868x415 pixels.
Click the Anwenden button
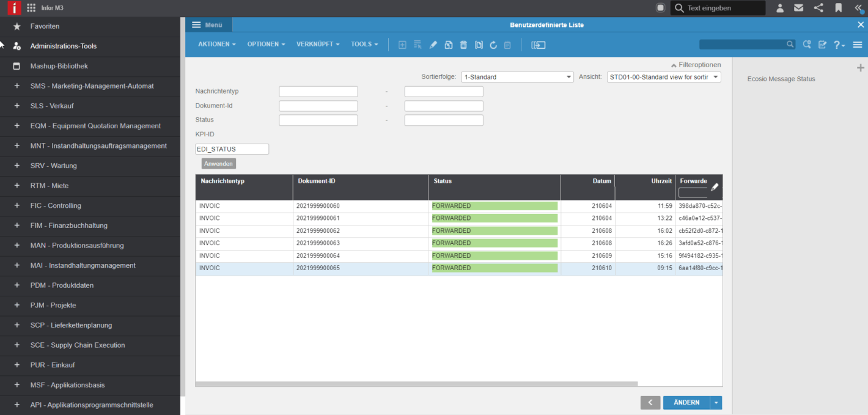218,163
